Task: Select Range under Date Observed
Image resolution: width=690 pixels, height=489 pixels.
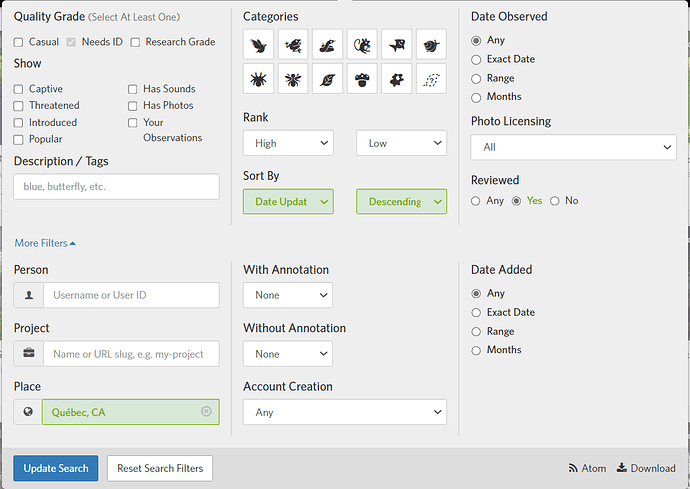Action: (x=476, y=78)
